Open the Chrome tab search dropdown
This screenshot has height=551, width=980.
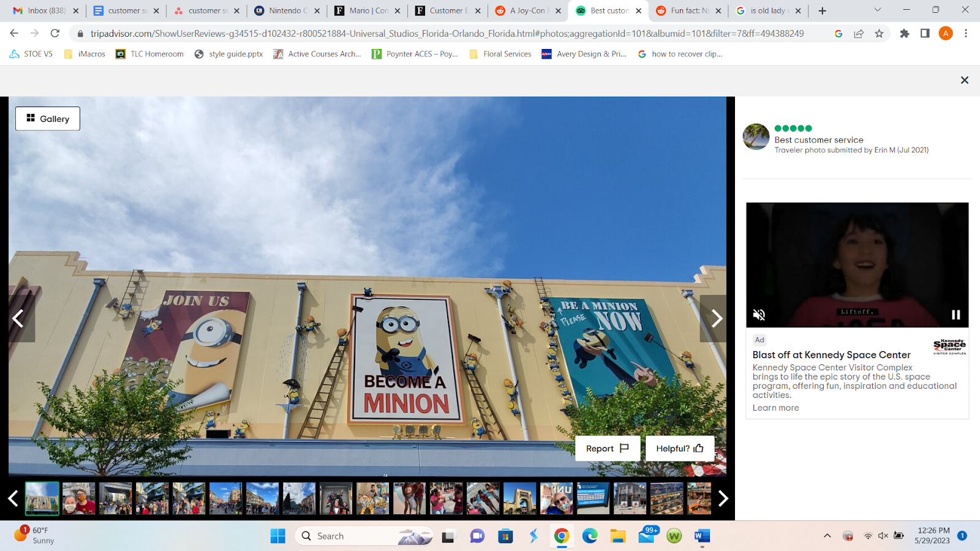[x=878, y=10]
